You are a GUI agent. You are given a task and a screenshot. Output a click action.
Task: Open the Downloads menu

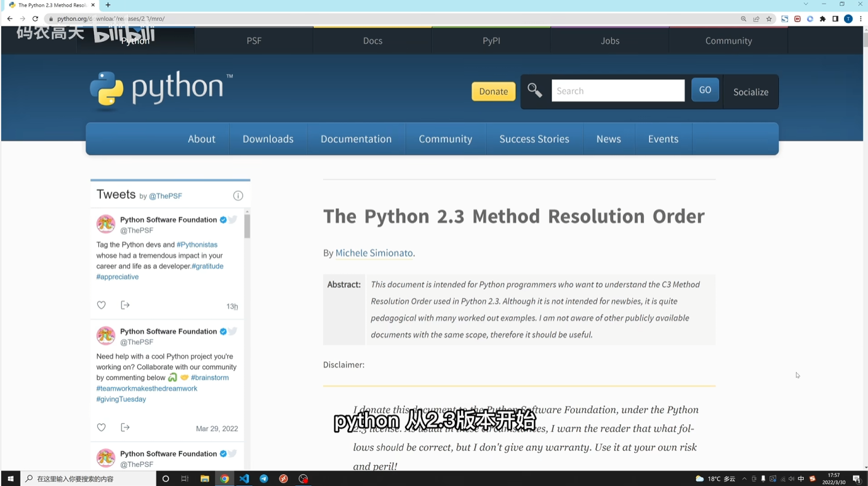click(268, 139)
